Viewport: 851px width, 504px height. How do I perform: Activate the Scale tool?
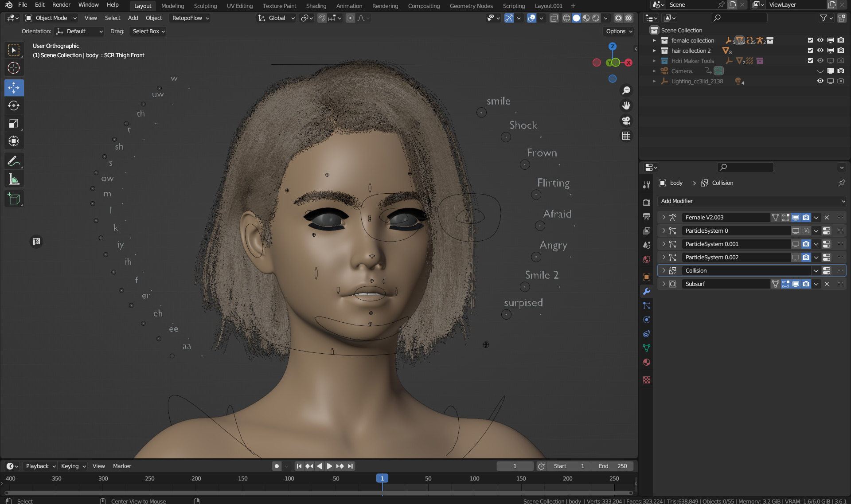(14, 123)
